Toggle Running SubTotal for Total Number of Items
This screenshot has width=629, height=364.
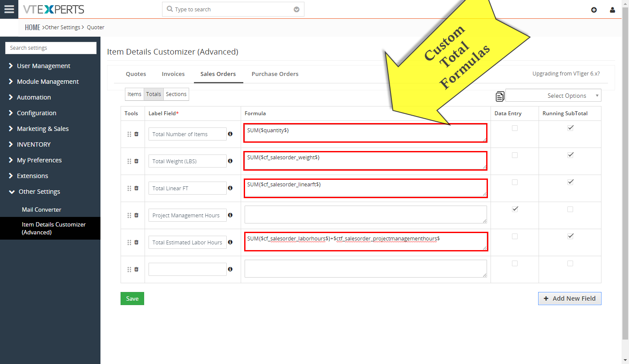click(x=570, y=128)
